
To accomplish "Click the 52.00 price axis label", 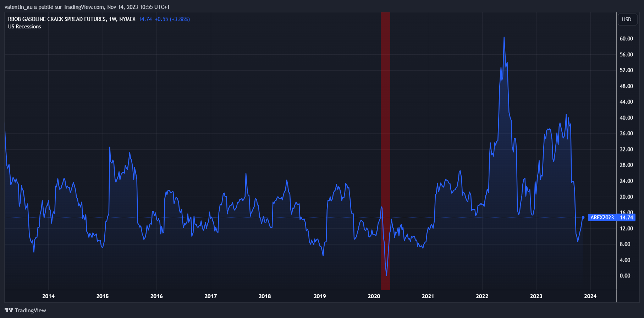I will click(x=626, y=70).
